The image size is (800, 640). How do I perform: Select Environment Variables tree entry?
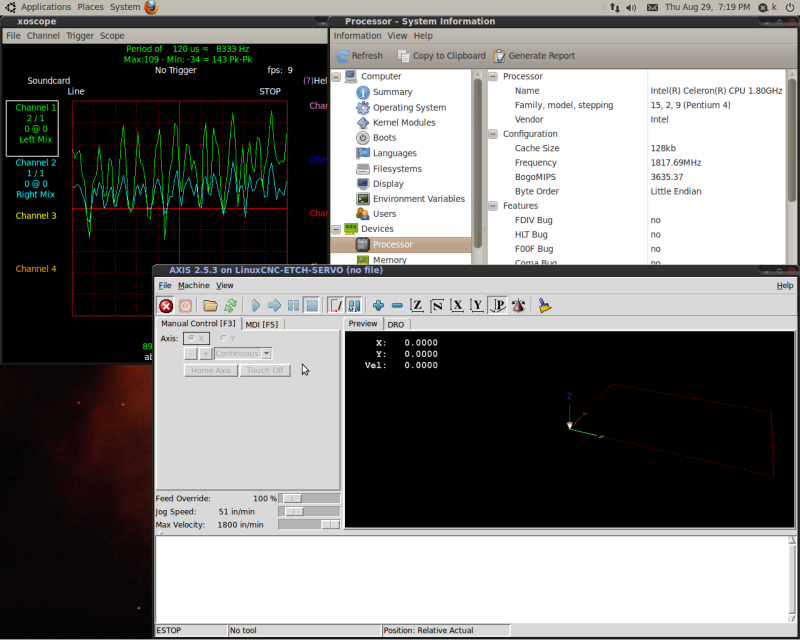418,199
